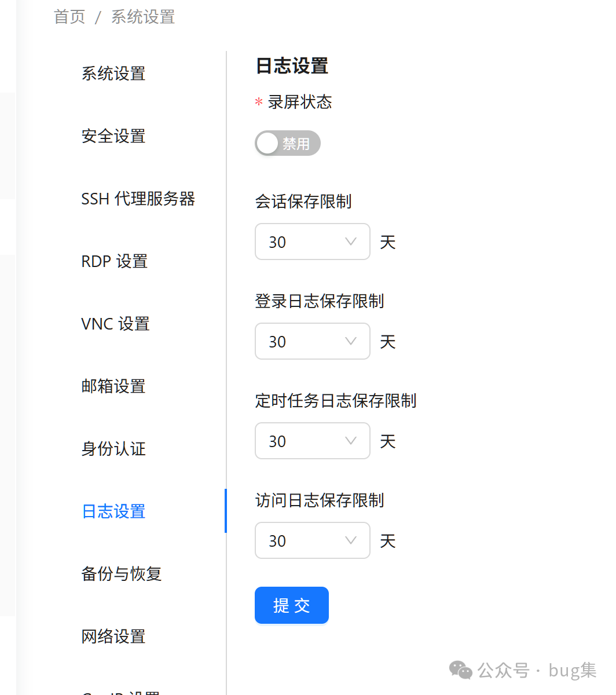The height and width of the screenshot is (695, 616).
Task: Click the WeChat official account icon
Action: [x=459, y=670]
